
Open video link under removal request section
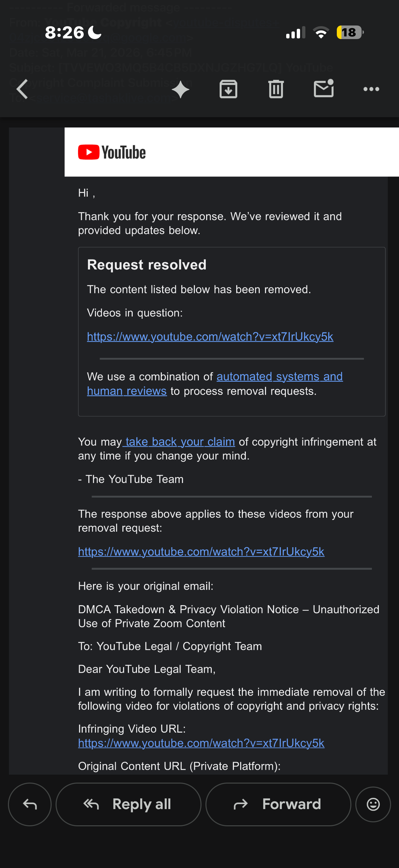[201, 552]
